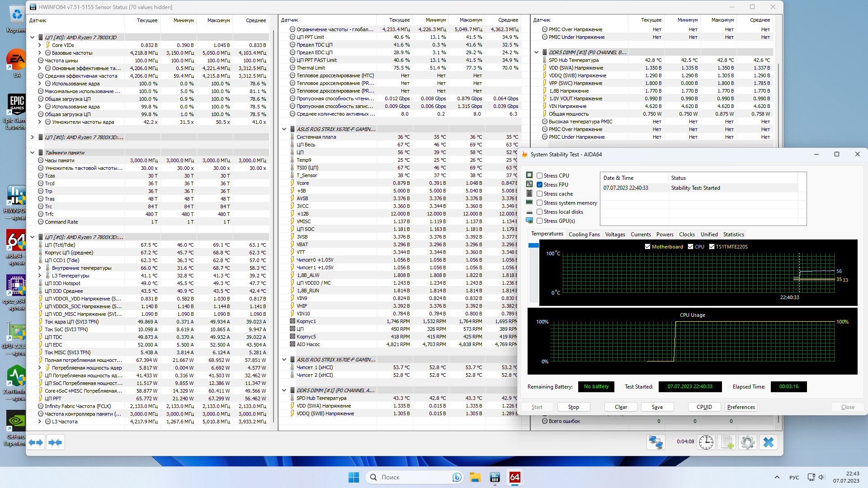Click the Preferences button
The height and width of the screenshot is (488, 868).
[741, 407]
